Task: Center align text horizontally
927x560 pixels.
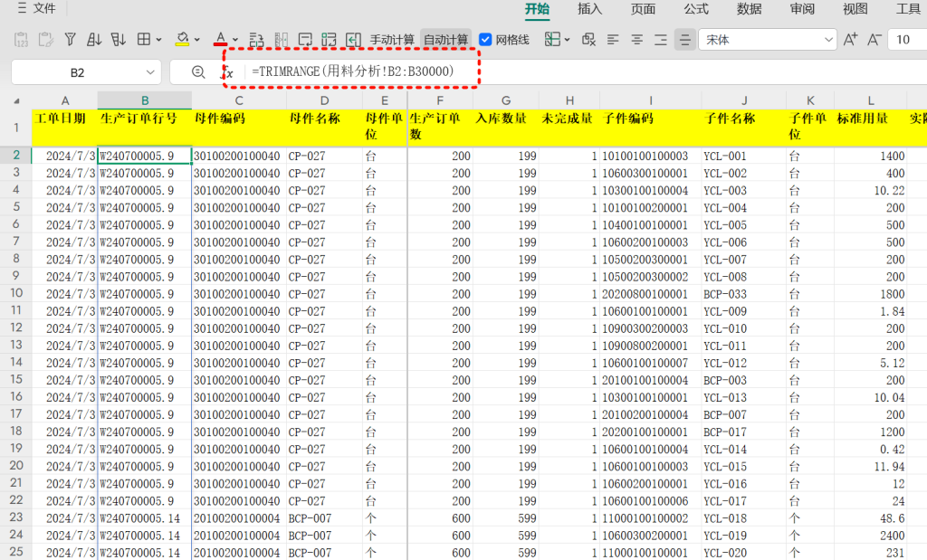Action: (x=636, y=40)
